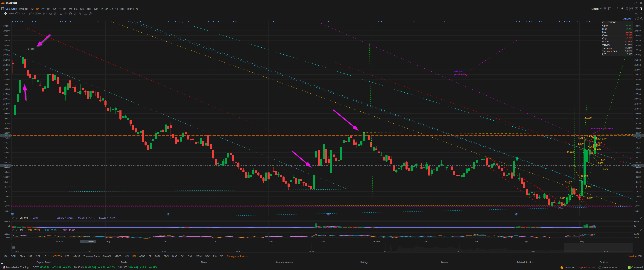Select the text annotation Aa tool

coord(51,14)
